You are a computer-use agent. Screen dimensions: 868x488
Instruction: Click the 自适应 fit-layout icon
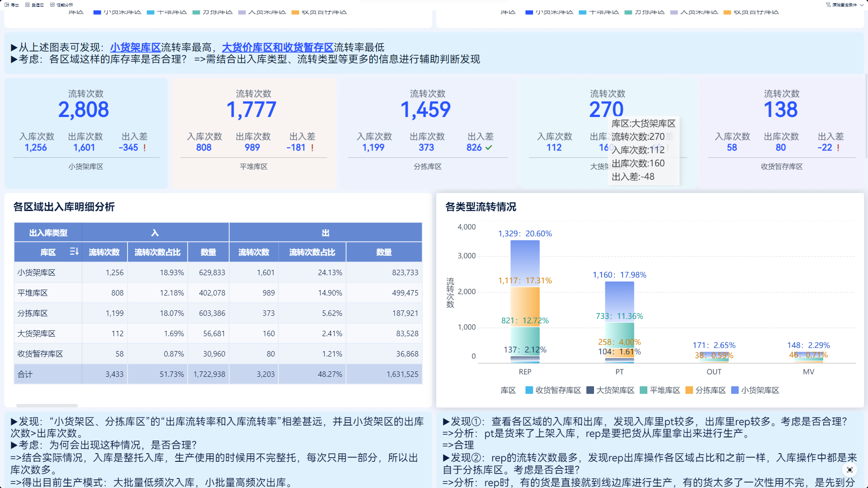[x=28, y=5]
